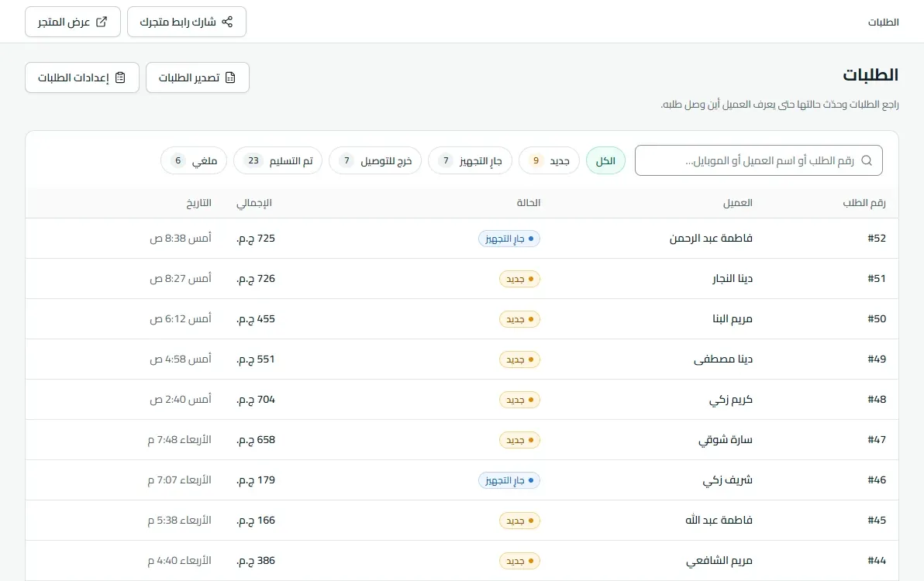The height and width of the screenshot is (581, 924).
Task: Open order #48
Action: [x=877, y=400]
